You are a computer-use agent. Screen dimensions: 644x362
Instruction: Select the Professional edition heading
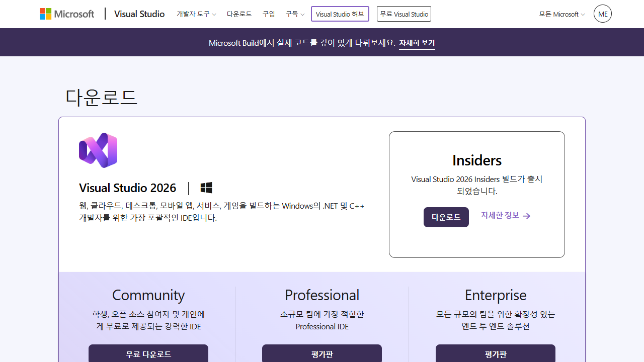pos(322,295)
